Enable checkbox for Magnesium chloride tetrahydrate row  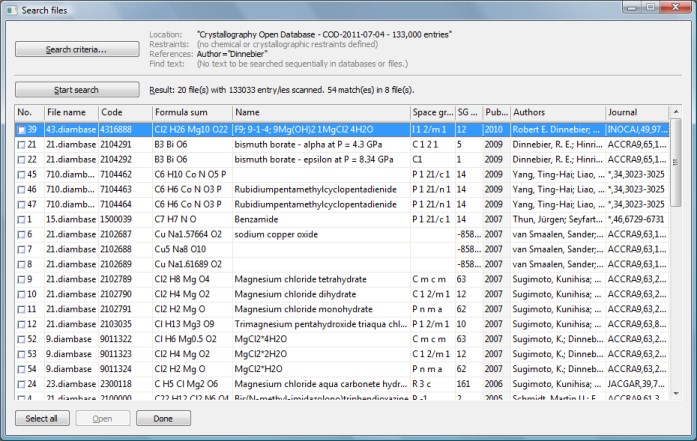(22, 279)
